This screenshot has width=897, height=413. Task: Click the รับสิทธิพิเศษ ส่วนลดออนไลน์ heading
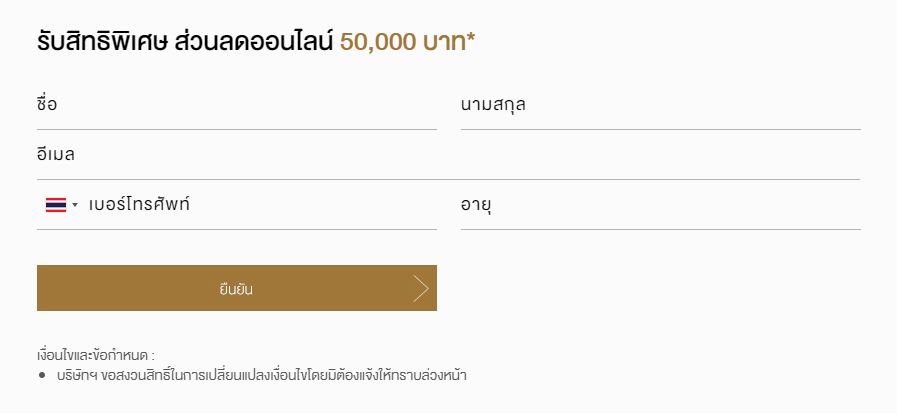coord(185,42)
